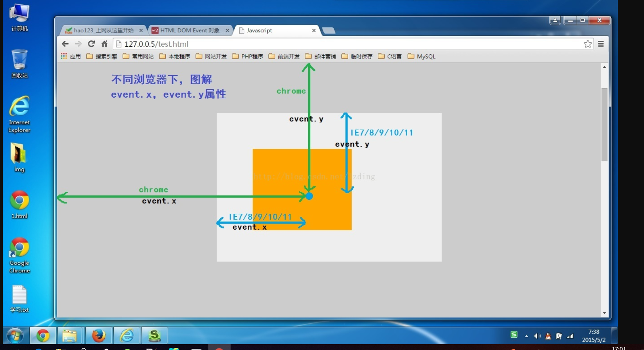
Task: Close the Javascript tab
Action: [314, 31]
